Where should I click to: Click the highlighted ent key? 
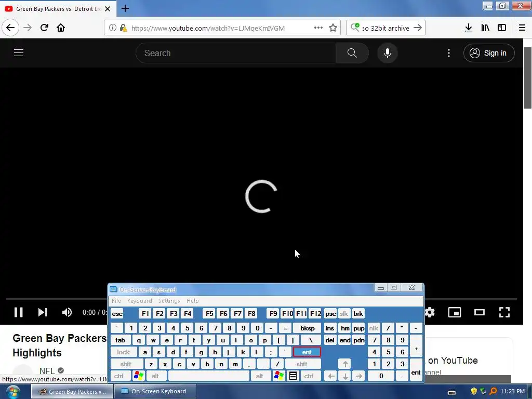(307, 352)
